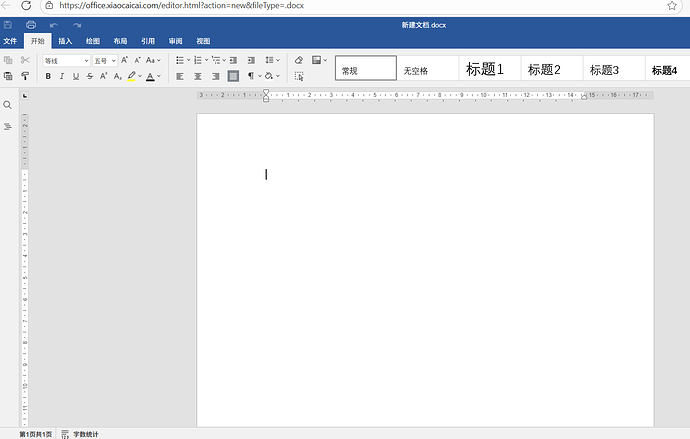Click the Clear formatting eraser icon
Image resolution: width=690 pixels, height=439 pixels.
click(x=298, y=60)
